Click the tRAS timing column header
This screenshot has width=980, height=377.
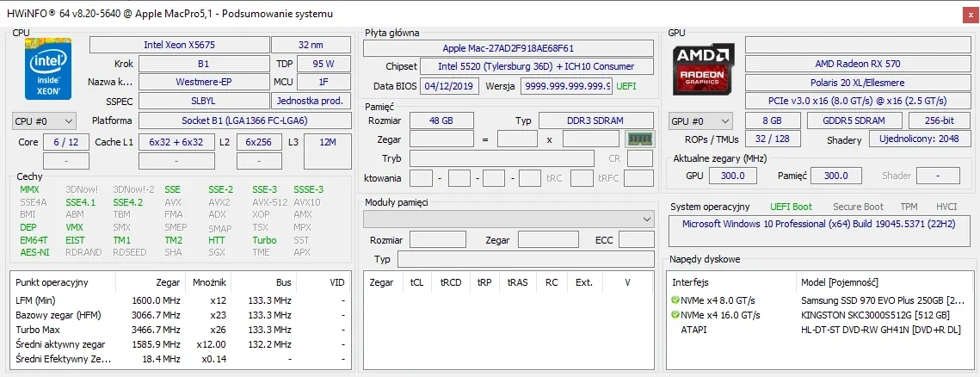point(517,282)
